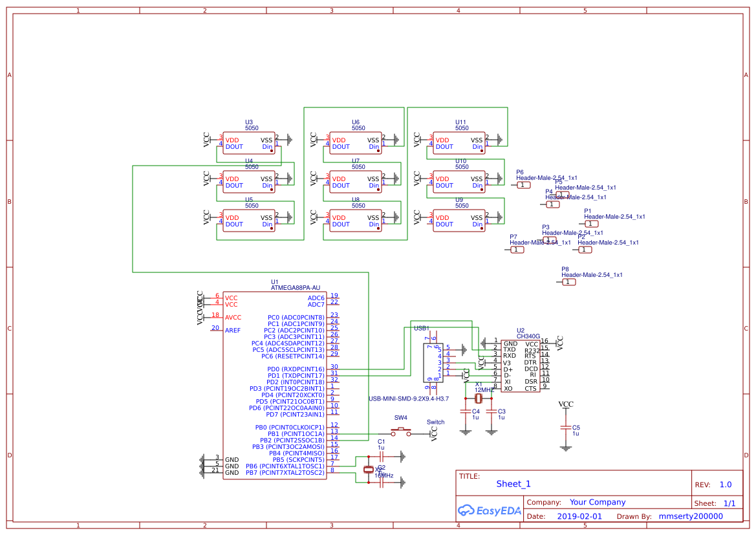Image resolution: width=756 pixels, height=535 pixels.
Task: Click the Sheet_1 title text
Action: pyautogui.click(x=512, y=483)
